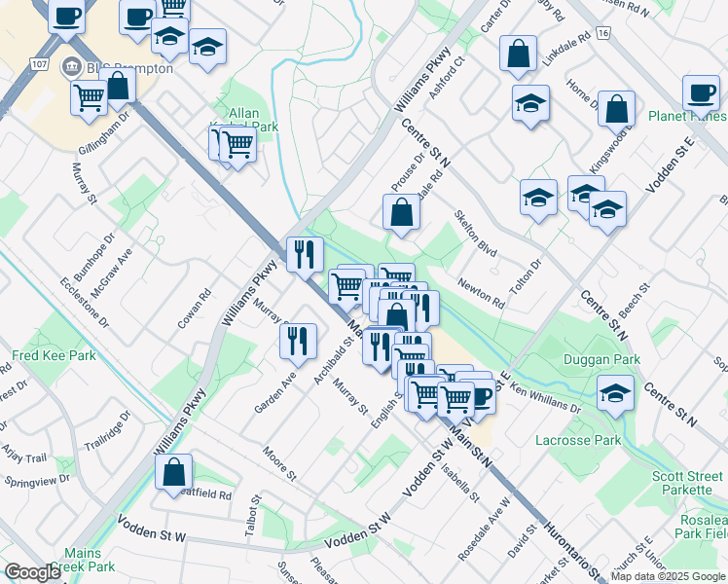Click the shopping bag marker beside BLS Brampton

(117, 86)
